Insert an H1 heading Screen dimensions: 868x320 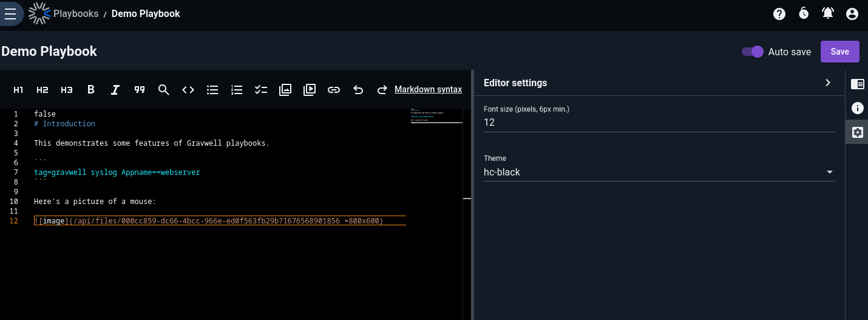tap(18, 90)
